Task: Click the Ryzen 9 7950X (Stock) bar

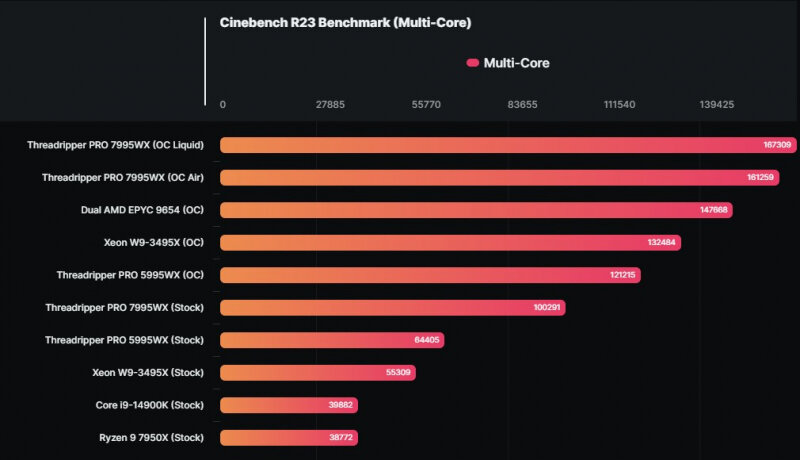Action: click(x=289, y=438)
